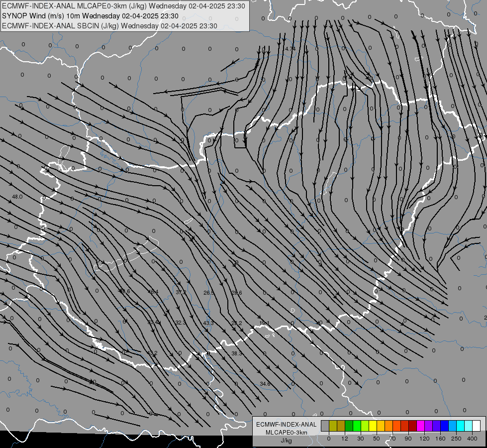Click the legend text MLCAPE0-3km

pyautogui.click(x=287, y=433)
